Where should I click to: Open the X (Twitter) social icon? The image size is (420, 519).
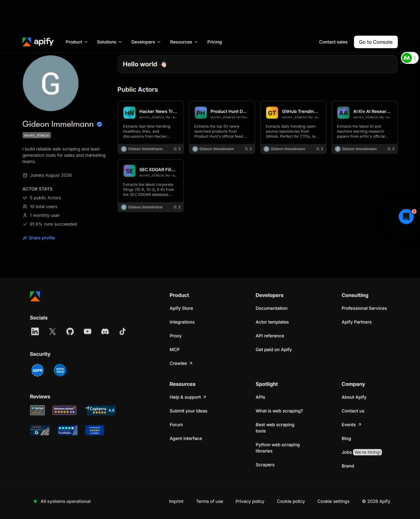point(52,331)
